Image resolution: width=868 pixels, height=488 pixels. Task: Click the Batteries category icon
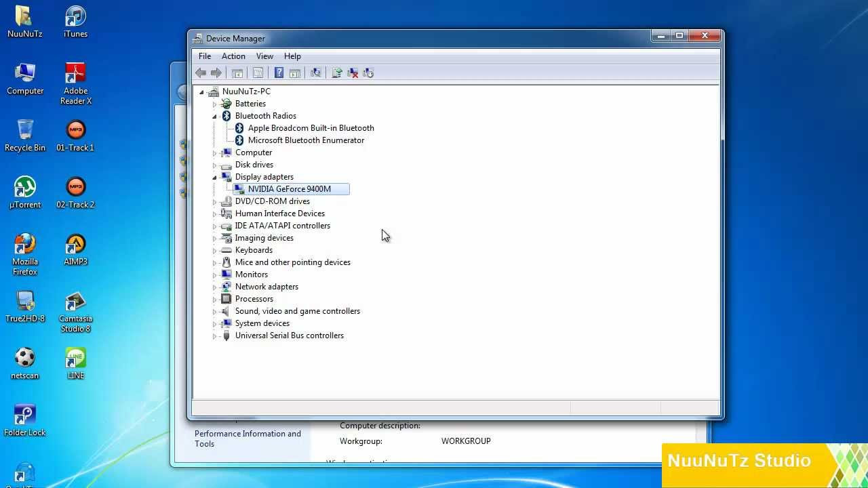tap(226, 104)
